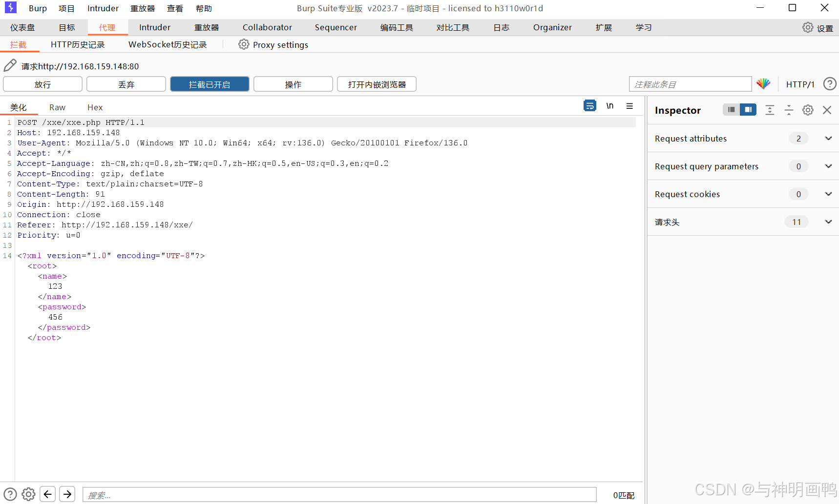Click the Content-Type header line
The height and width of the screenshot is (504, 839).
pyautogui.click(x=110, y=184)
